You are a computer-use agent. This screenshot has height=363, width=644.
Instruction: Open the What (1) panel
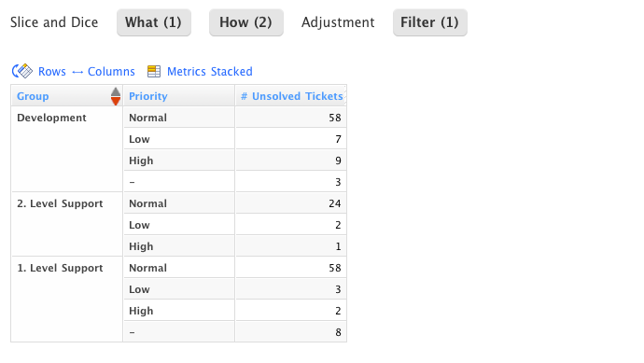tap(154, 22)
